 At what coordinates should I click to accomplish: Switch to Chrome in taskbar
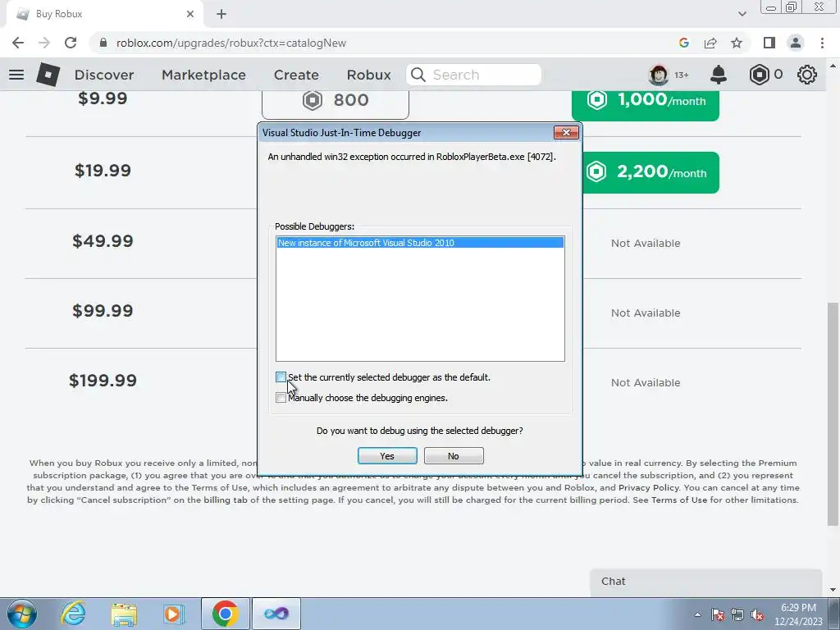[225, 614]
